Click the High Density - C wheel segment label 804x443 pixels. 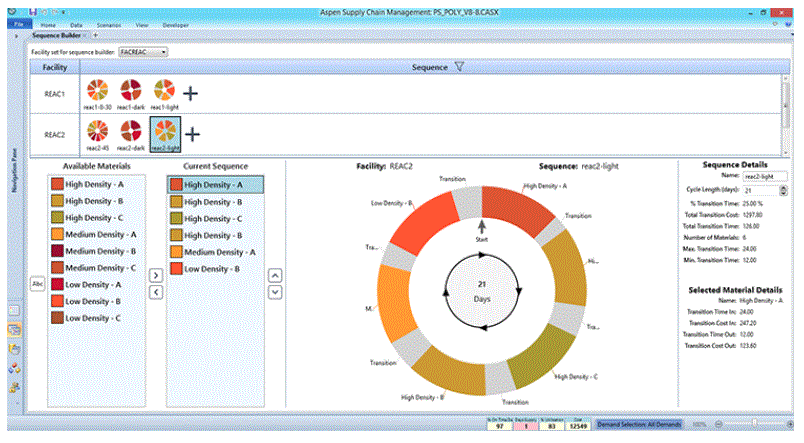point(576,376)
